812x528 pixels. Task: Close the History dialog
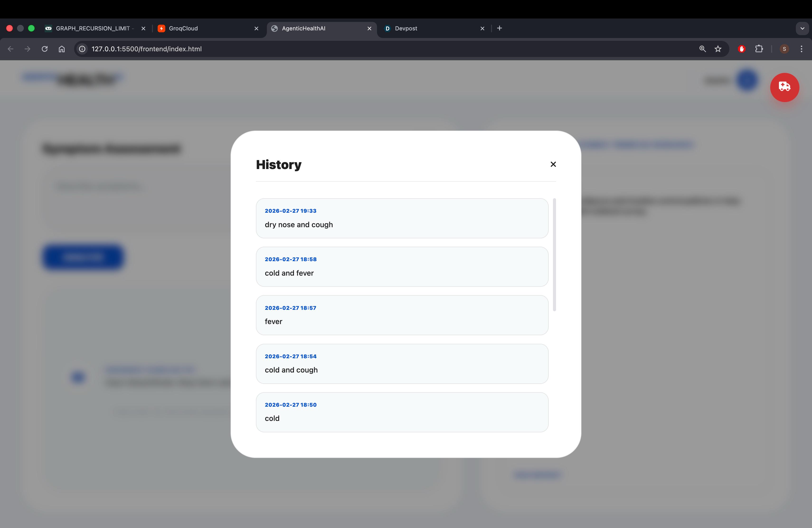pos(553,164)
